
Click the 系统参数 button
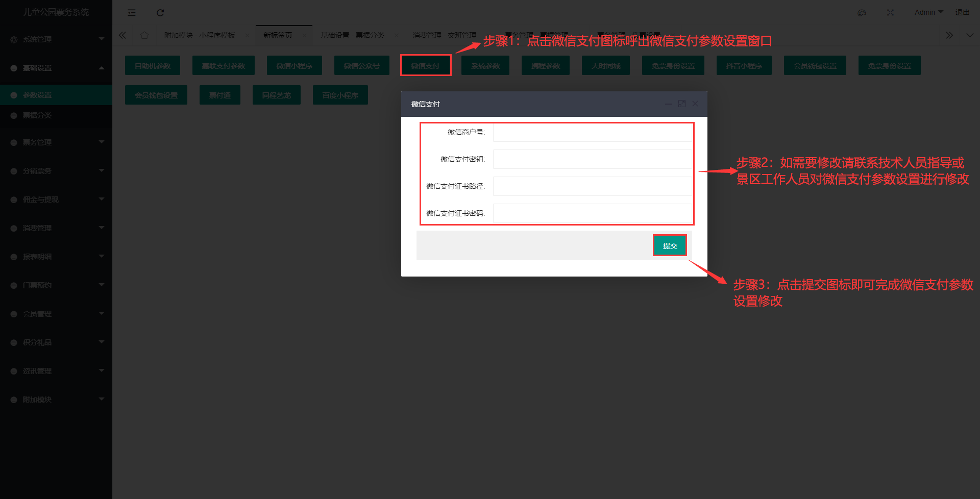(485, 65)
